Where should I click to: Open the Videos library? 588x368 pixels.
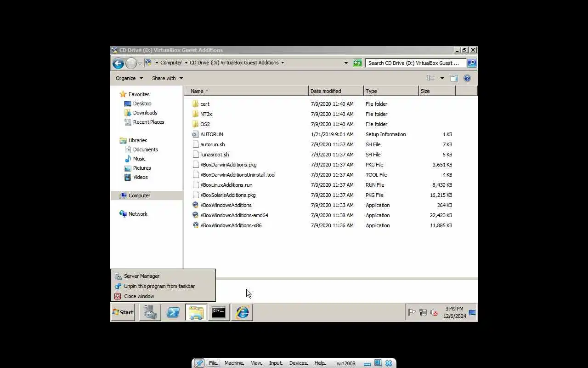141,177
